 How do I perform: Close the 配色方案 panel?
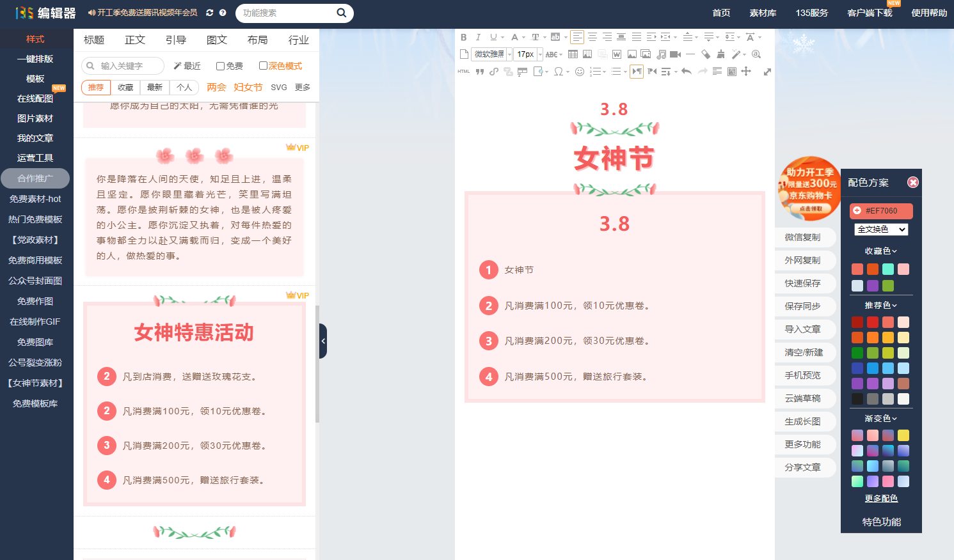point(913,183)
